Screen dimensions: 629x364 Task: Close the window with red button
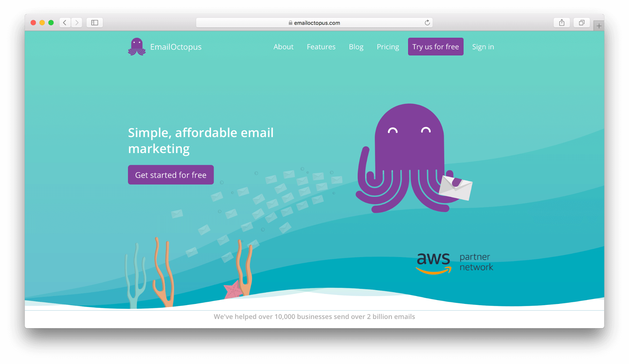33,23
